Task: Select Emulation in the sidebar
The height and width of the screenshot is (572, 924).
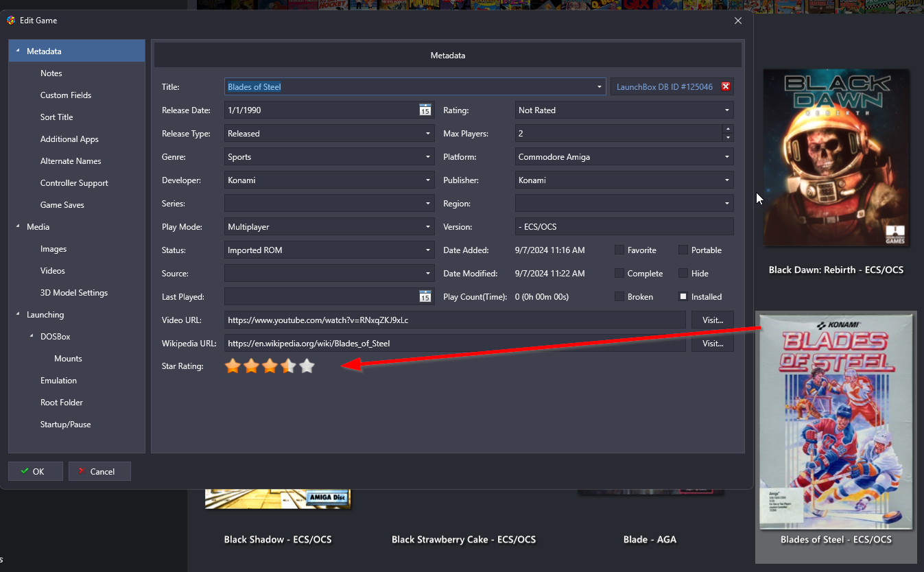Action: tap(59, 381)
